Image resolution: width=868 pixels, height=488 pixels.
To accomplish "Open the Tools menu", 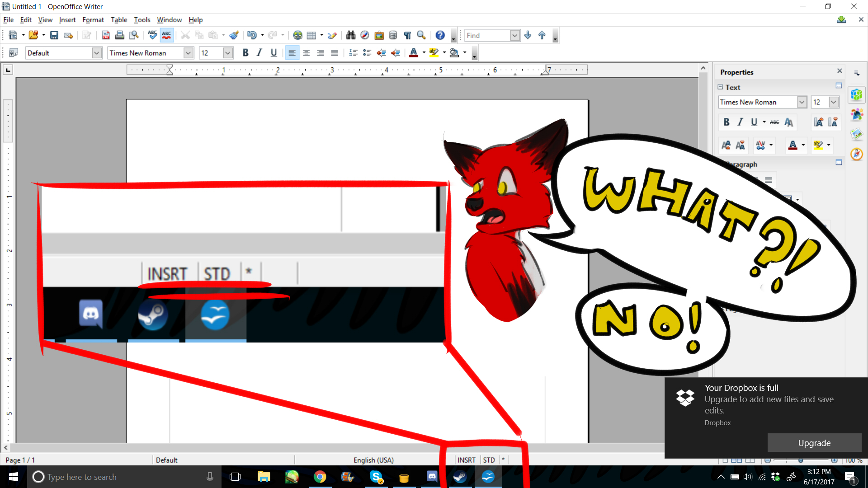I will 142,20.
